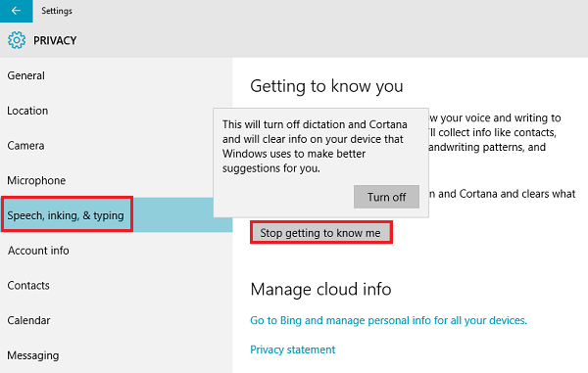Click Stop getting to know me

(x=321, y=233)
